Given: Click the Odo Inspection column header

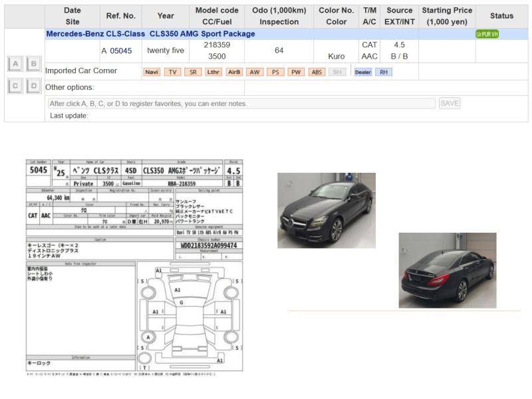Looking at the screenshot, I should (x=279, y=16).
